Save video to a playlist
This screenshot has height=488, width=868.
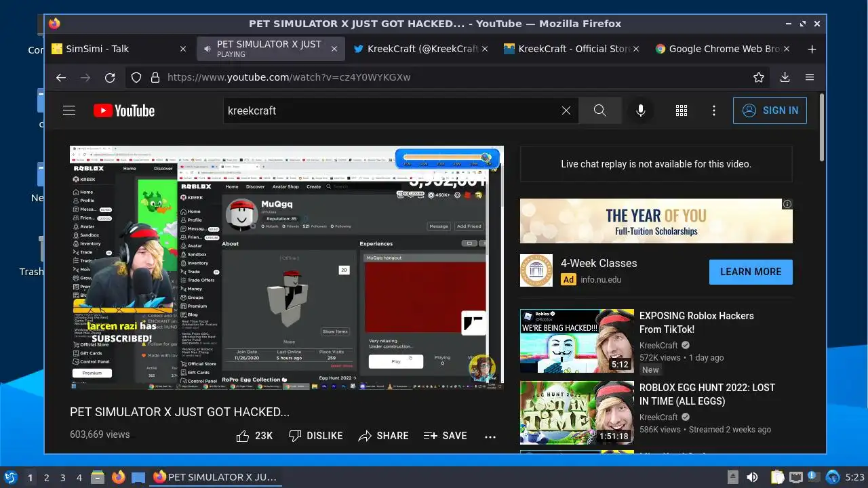tap(445, 436)
